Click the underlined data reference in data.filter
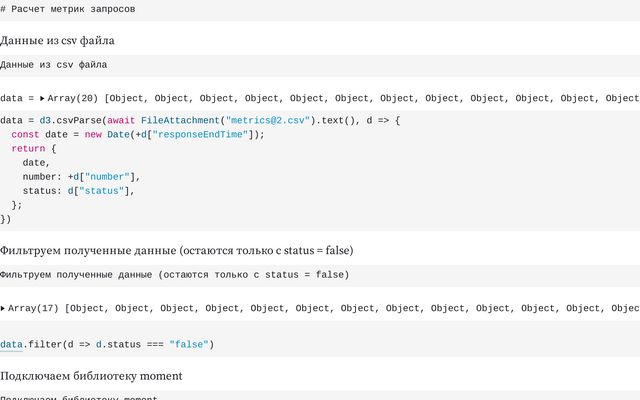The width and height of the screenshot is (640, 400). click(11, 345)
